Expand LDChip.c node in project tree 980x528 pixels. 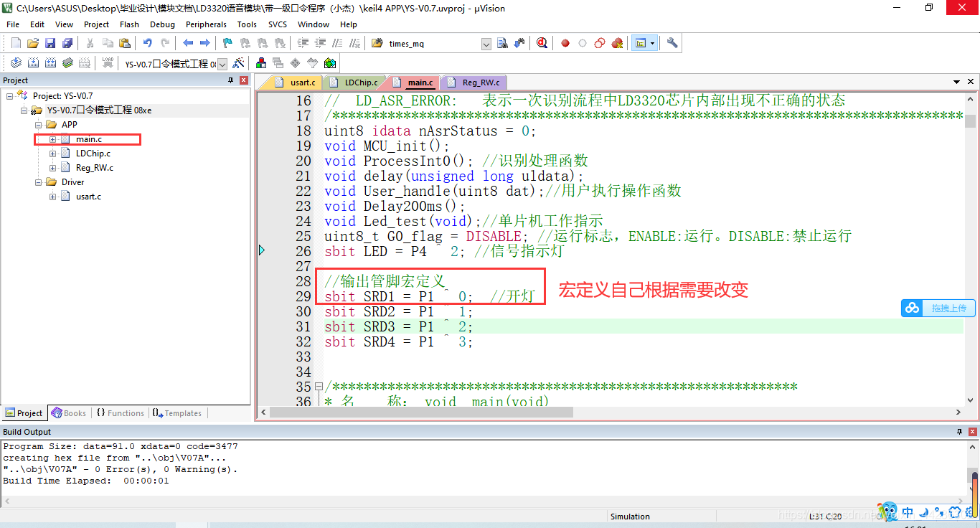pyautogui.click(x=53, y=154)
